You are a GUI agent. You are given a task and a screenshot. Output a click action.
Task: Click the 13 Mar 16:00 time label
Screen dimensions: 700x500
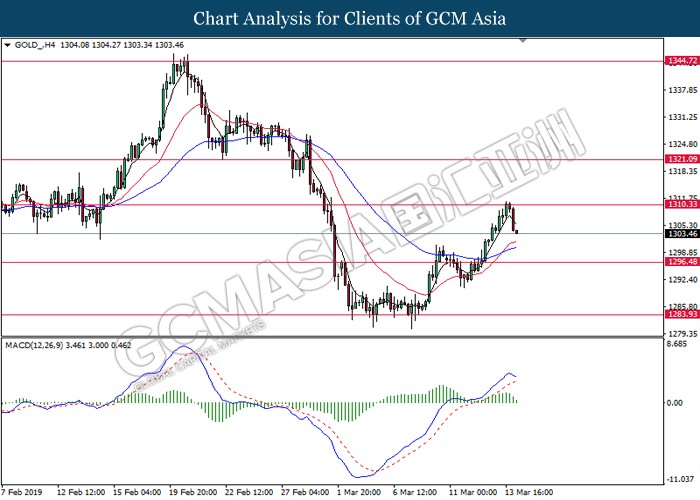click(x=529, y=492)
